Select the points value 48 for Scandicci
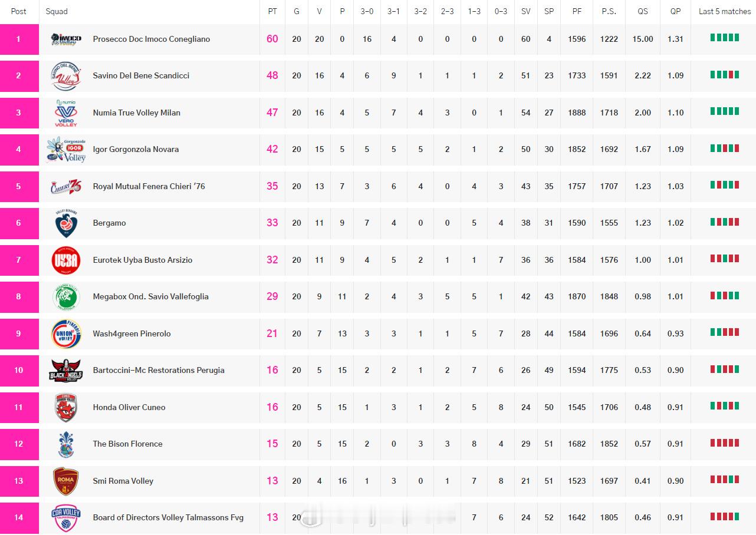 point(272,76)
